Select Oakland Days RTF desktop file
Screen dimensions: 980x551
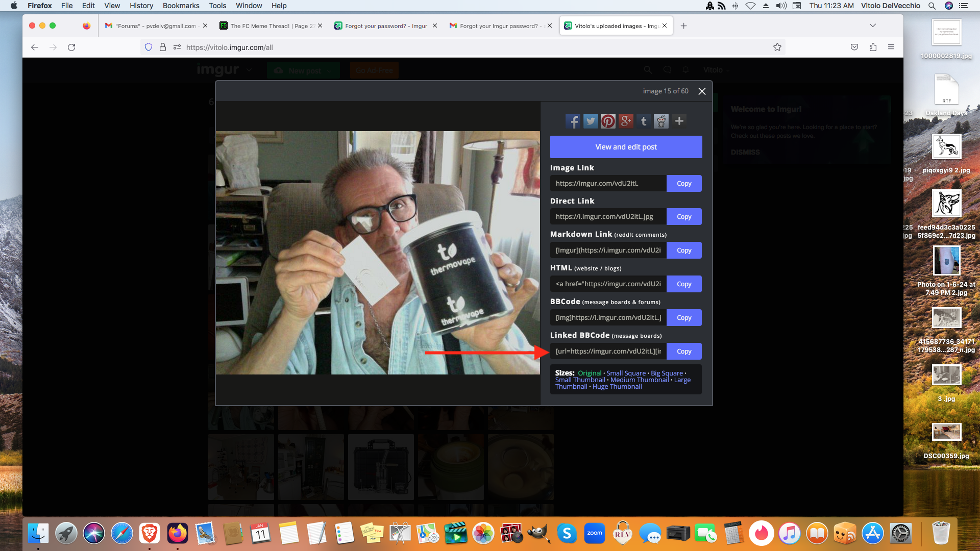coord(946,95)
